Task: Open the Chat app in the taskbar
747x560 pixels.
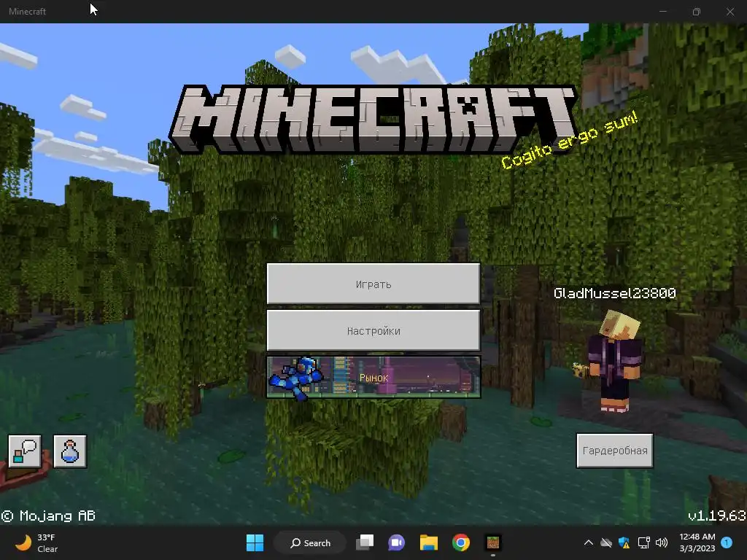Action: click(396, 542)
